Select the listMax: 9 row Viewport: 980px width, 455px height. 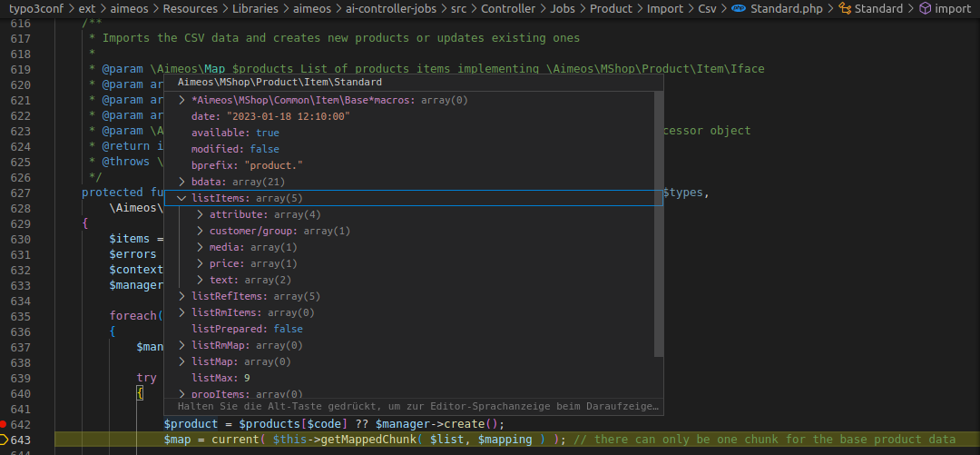(x=409, y=378)
